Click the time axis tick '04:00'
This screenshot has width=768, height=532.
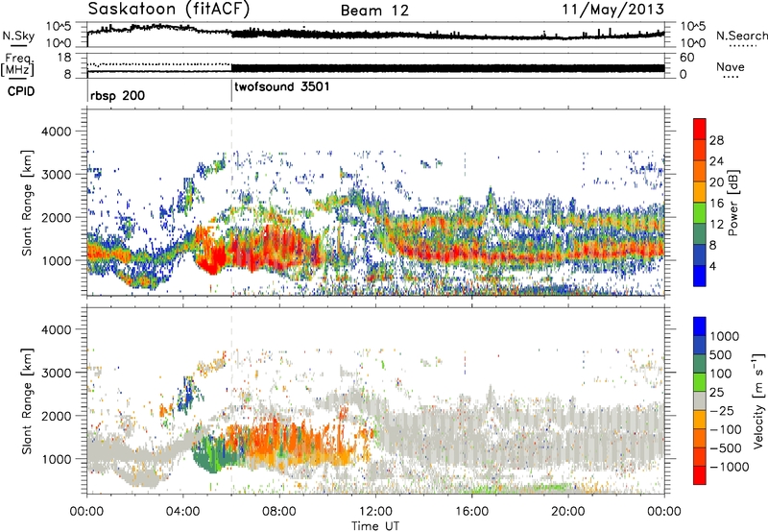point(183,512)
